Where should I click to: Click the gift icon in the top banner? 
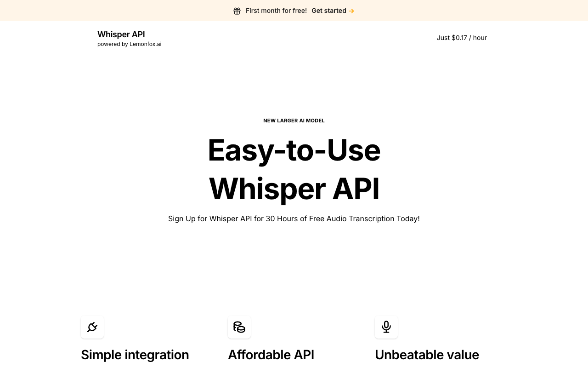pyautogui.click(x=237, y=11)
